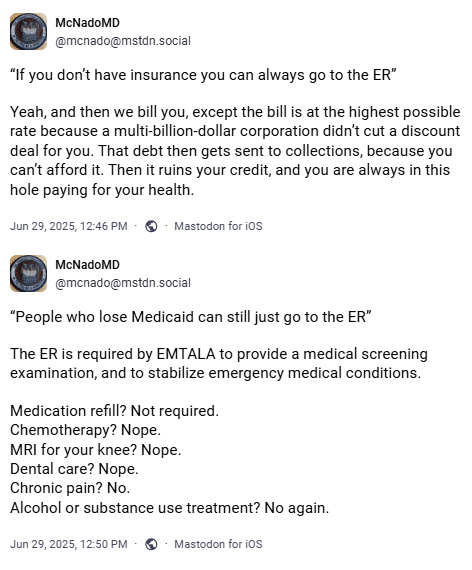The height and width of the screenshot is (570, 472).
Task: Open the McNadoMD display name on the insurance post
Action: pyautogui.click(x=87, y=23)
